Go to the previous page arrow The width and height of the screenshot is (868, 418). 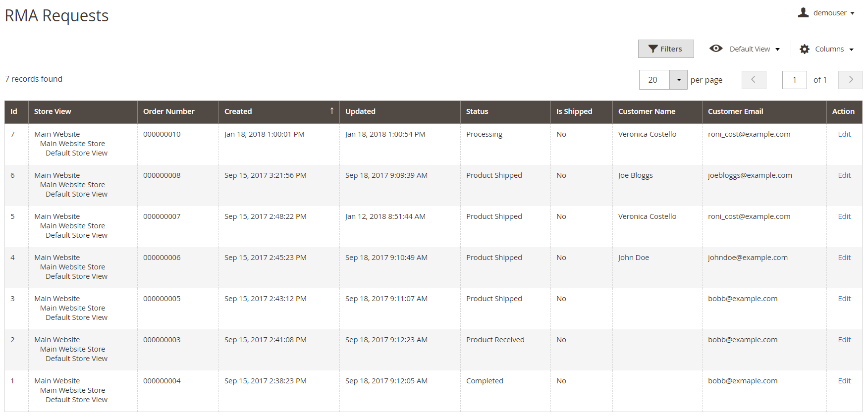pyautogui.click(x=754, y=80)
